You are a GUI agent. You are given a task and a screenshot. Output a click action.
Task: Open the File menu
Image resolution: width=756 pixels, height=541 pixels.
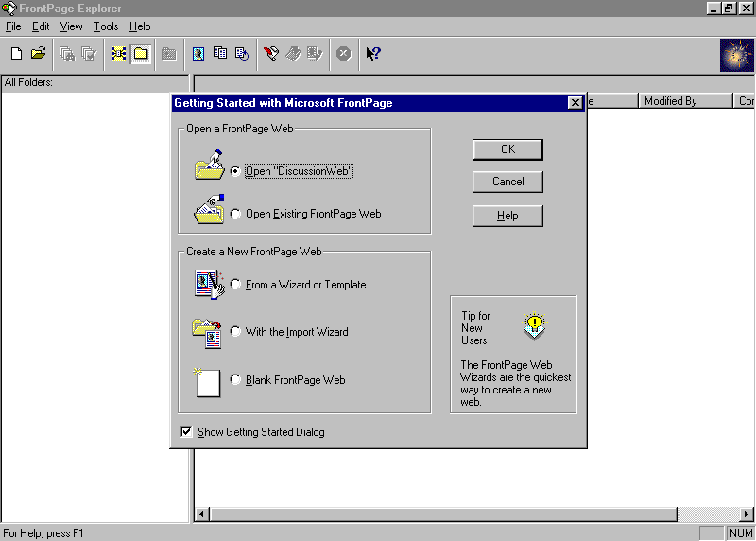[13, 26]
